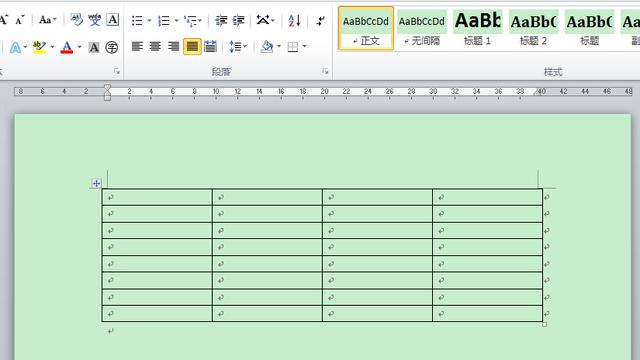Open the font color dropdown arrow
Viewport: 640px width, 360px height.
(x=80, y=47)
